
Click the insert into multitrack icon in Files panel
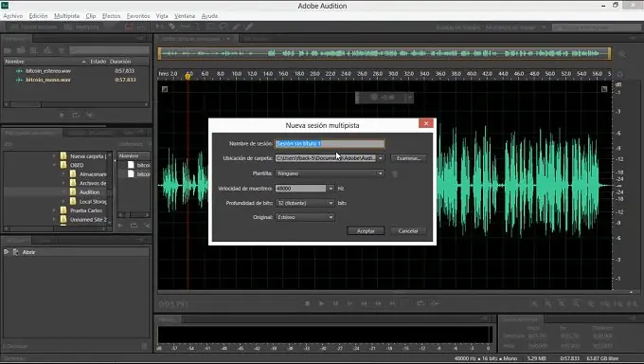[47, 50]
